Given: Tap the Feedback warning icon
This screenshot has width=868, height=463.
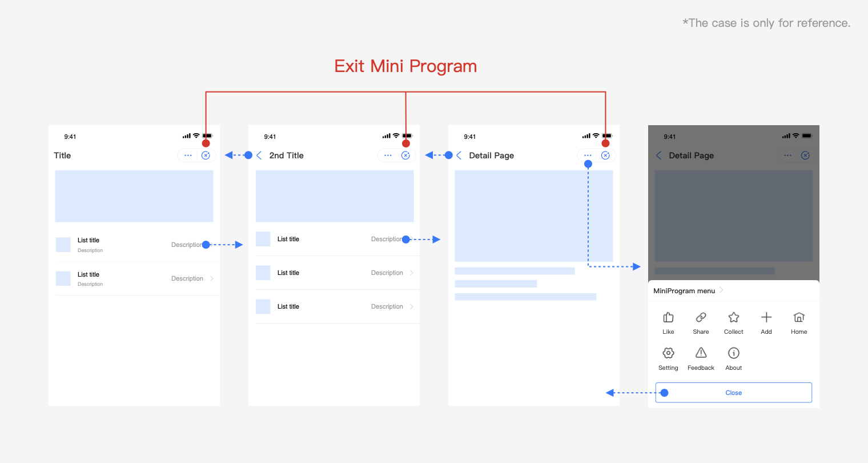Looking at the screenshot, I should pos(701,353).
